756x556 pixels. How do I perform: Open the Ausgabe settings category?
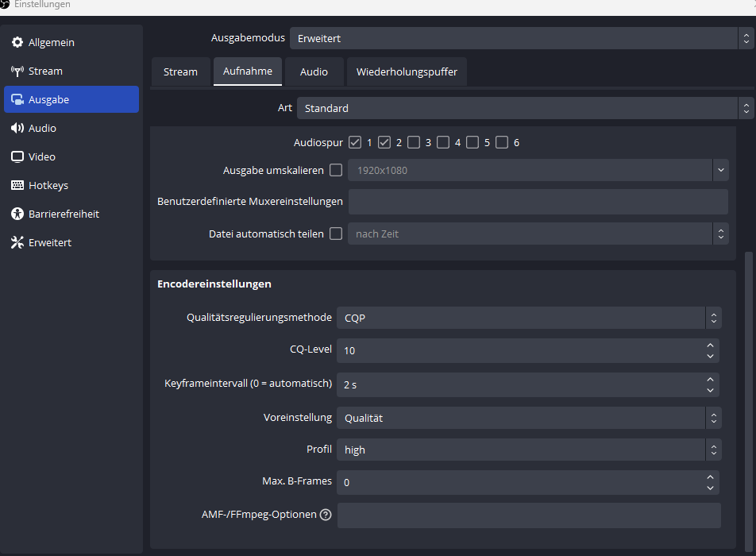pyautogui.click(x=71, y=99)
